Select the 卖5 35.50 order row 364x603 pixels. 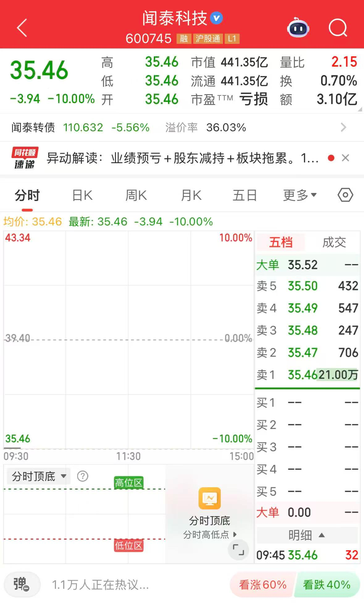pos(308,286)
